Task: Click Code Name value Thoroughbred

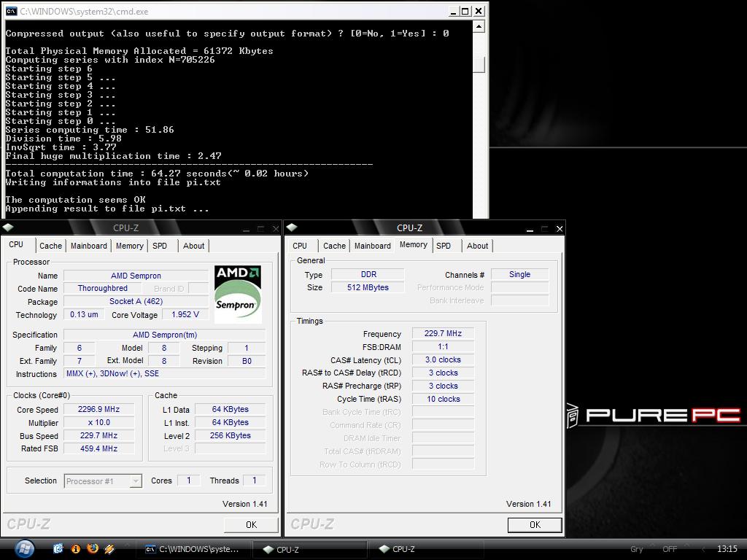Action: pos(102,288)
